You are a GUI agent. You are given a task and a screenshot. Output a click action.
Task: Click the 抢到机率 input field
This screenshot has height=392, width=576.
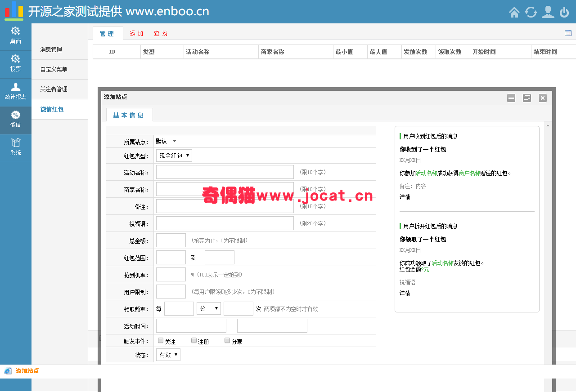[x=171, y=274]
